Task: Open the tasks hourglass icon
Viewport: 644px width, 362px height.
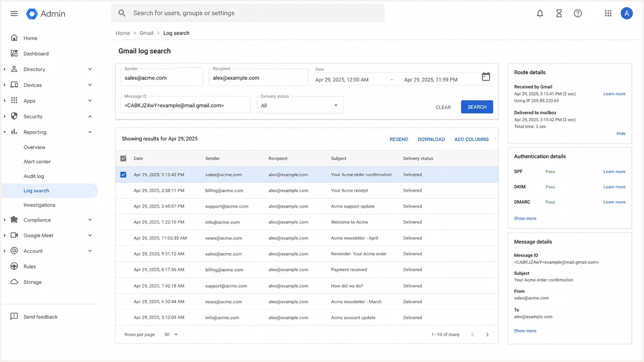Action: tap(559, 13)
